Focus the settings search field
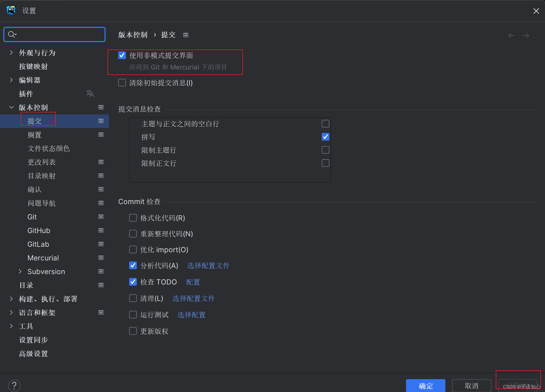 click(x=60, y=34)
